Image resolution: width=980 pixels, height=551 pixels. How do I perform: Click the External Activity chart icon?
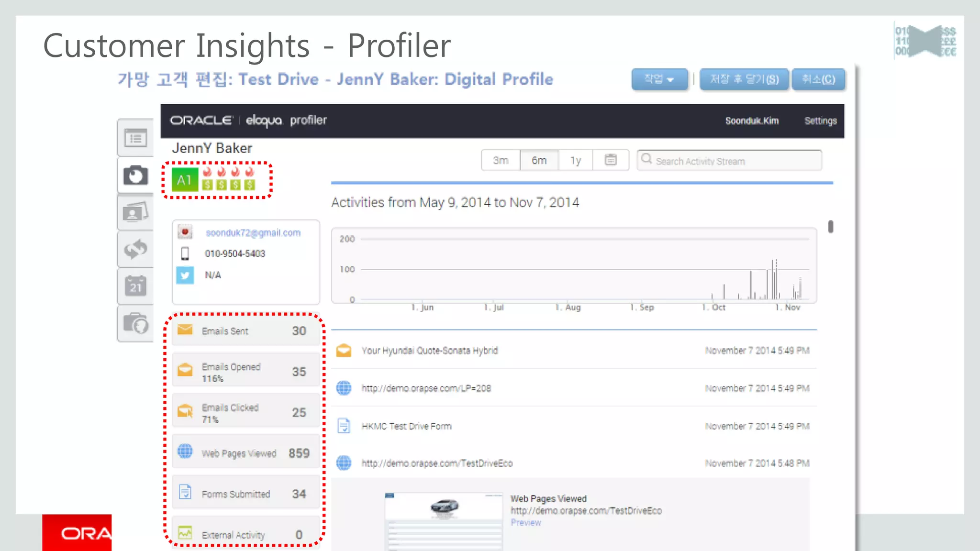pyautogui.click(x=185, y=532)
